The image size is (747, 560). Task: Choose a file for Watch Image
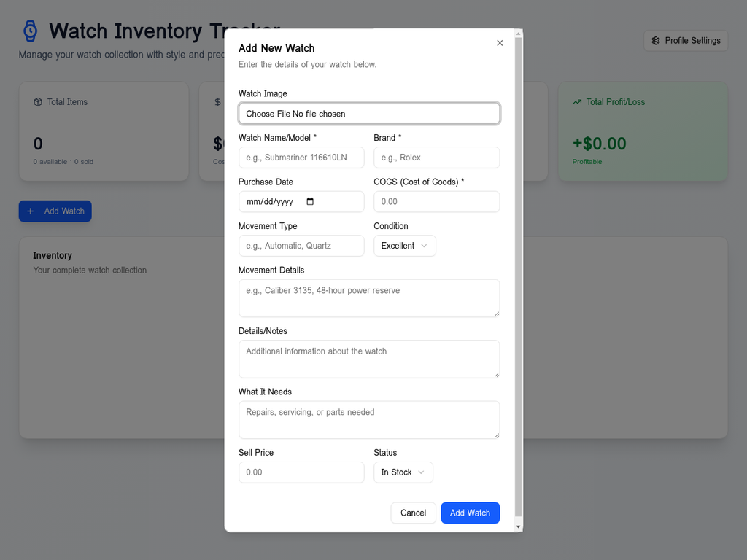(368, 113)
